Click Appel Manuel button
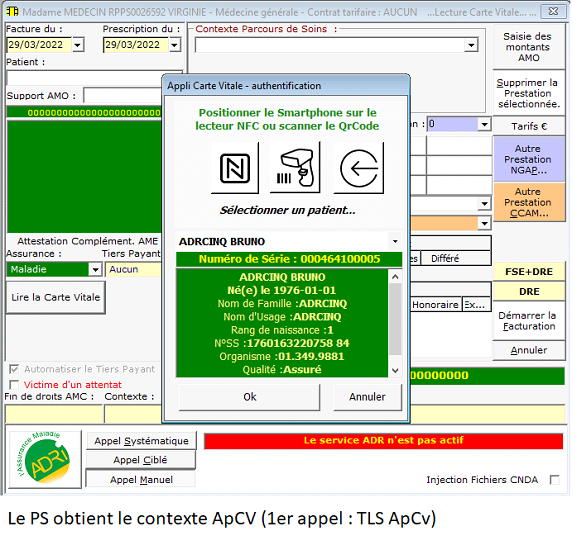Image resolution: width=573 pixels, height=547 pixels. click(141, 479)
